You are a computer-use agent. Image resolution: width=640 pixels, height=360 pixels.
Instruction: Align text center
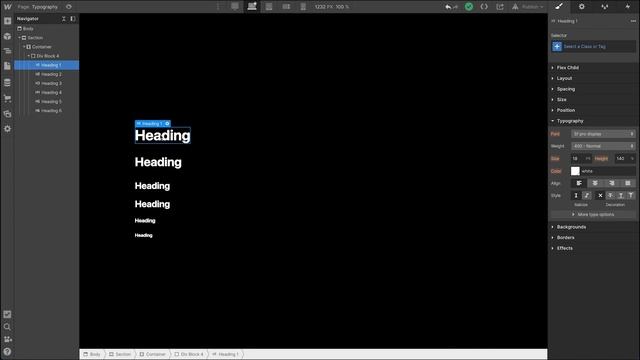[595, 183]
